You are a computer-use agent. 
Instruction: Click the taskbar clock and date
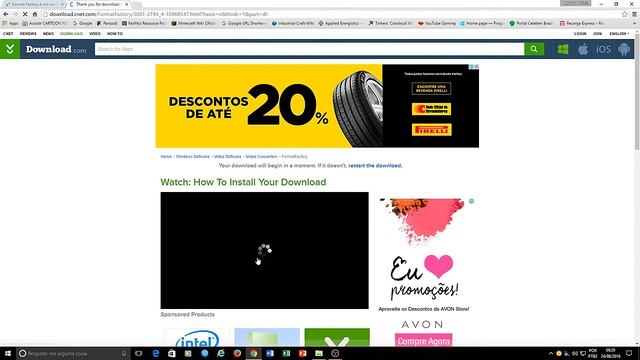click(x=610, y=353)
